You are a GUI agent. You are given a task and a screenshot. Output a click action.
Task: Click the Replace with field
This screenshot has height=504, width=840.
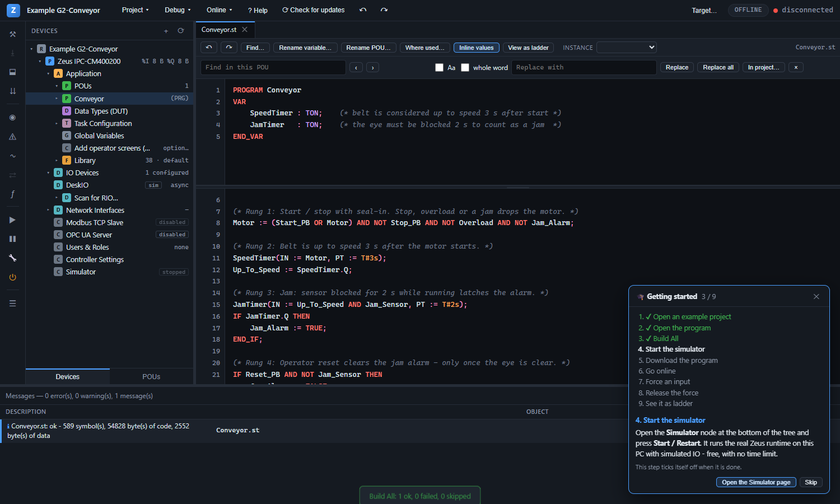point(584,67)
